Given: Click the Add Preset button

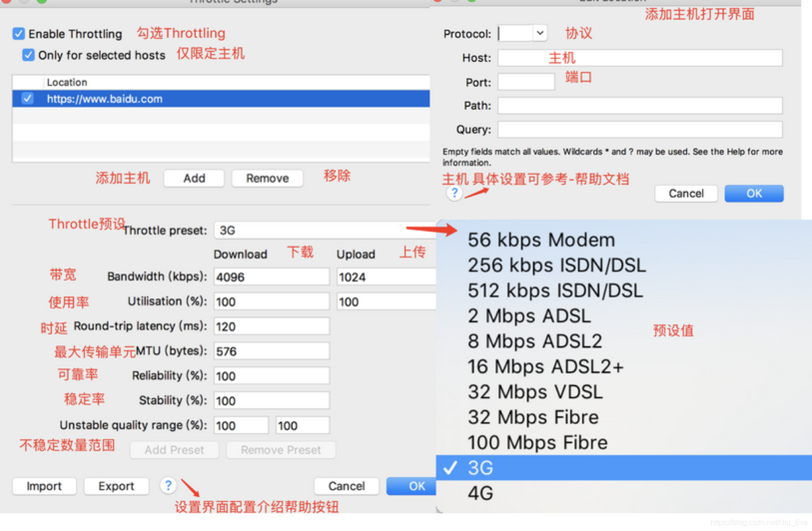Looking at the screenshot, I should (x=174, y=450).
